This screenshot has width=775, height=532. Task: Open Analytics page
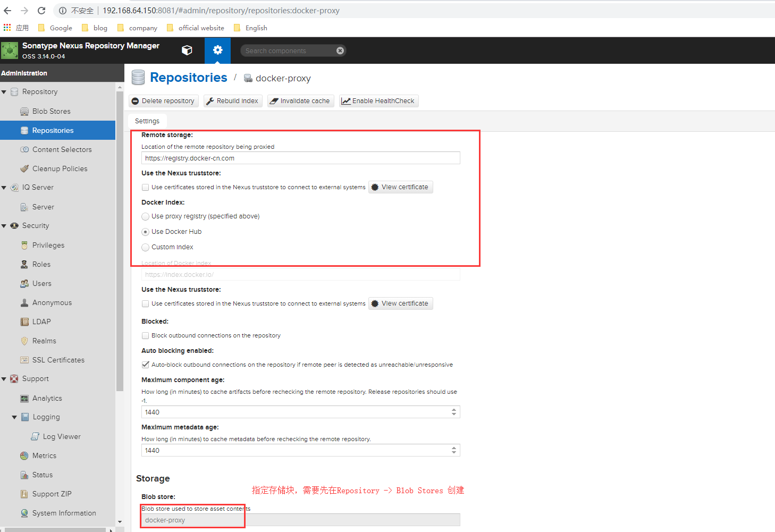tap(47, 398)
